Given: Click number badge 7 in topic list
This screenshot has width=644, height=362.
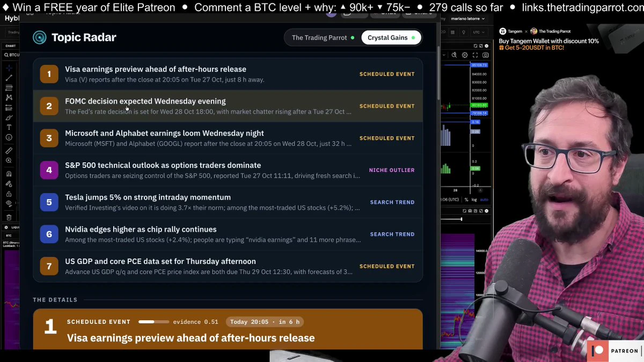Looking at the screenshot, I should pos(49,267).
